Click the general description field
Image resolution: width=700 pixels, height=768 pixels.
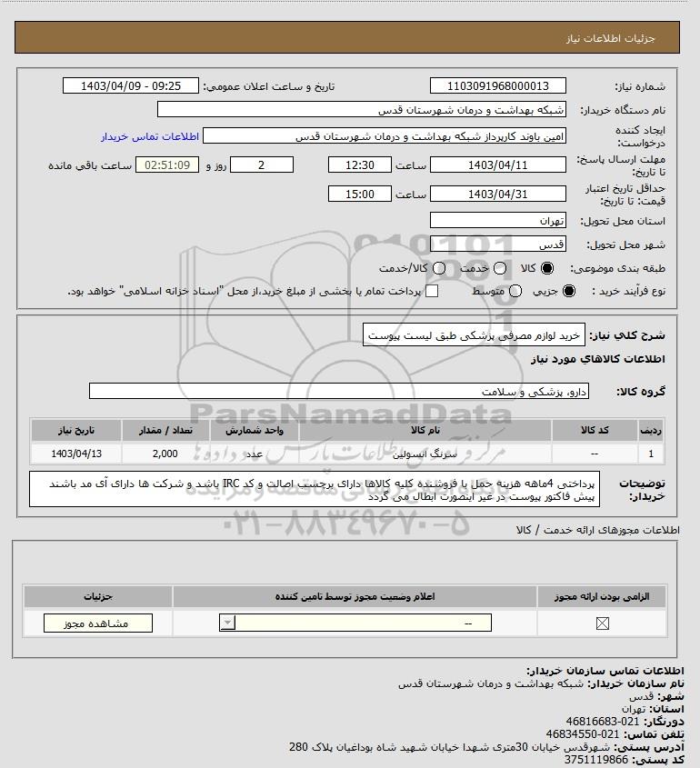474,335
